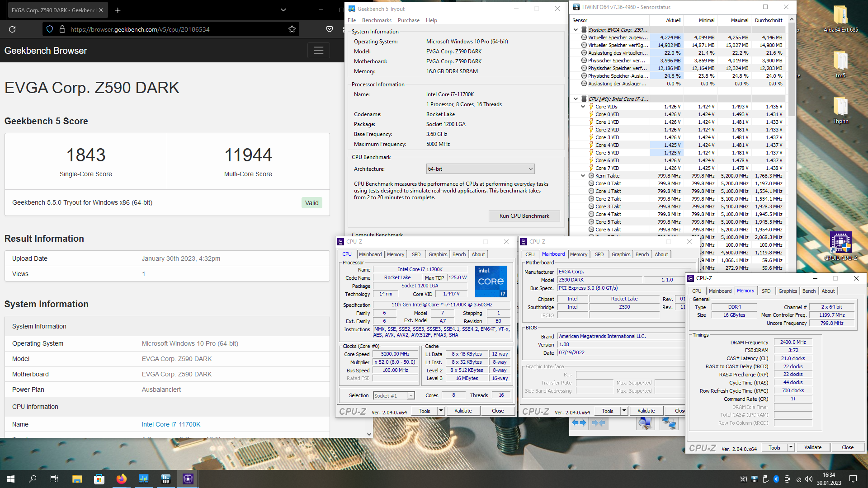Open the volume tray icon
The image size is (868, 488).
(x=809, y=479)
